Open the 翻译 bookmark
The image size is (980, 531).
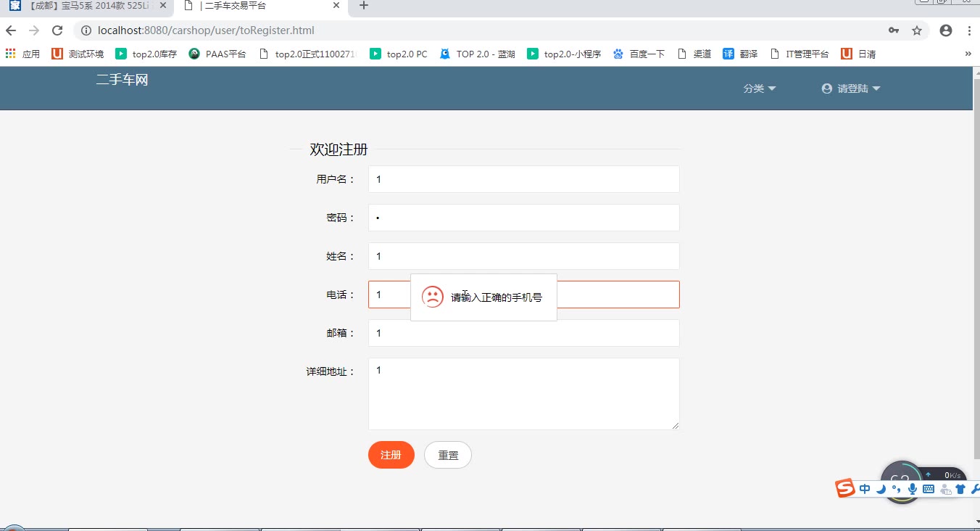click(x=740, y=54)
